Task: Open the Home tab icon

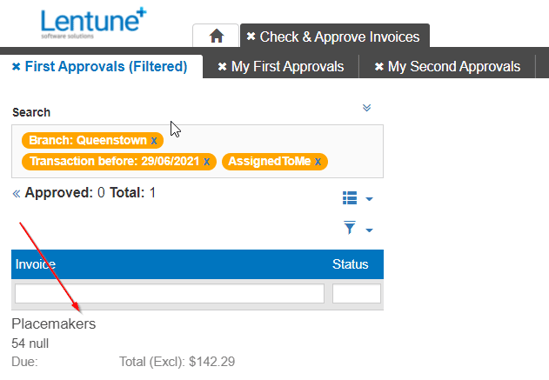Action: pos(216,36)
